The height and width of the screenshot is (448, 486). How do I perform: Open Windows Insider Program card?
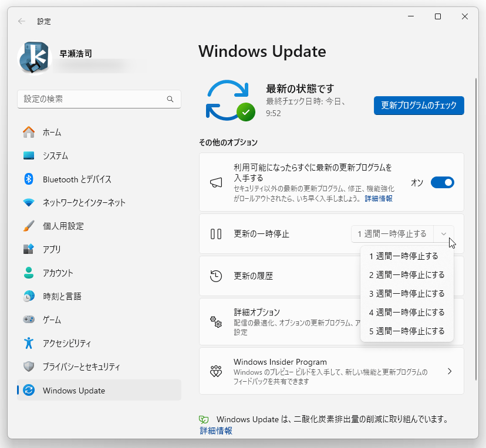331,371
